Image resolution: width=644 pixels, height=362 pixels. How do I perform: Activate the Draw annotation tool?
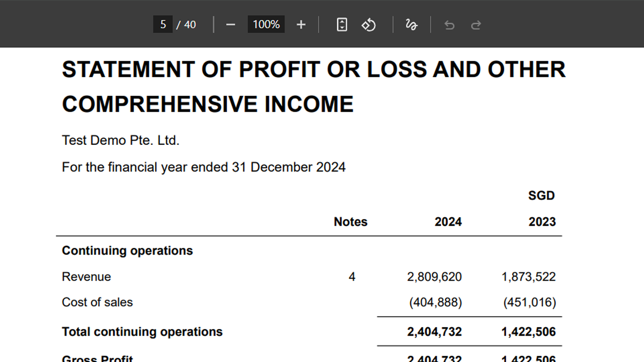[411, 25]
